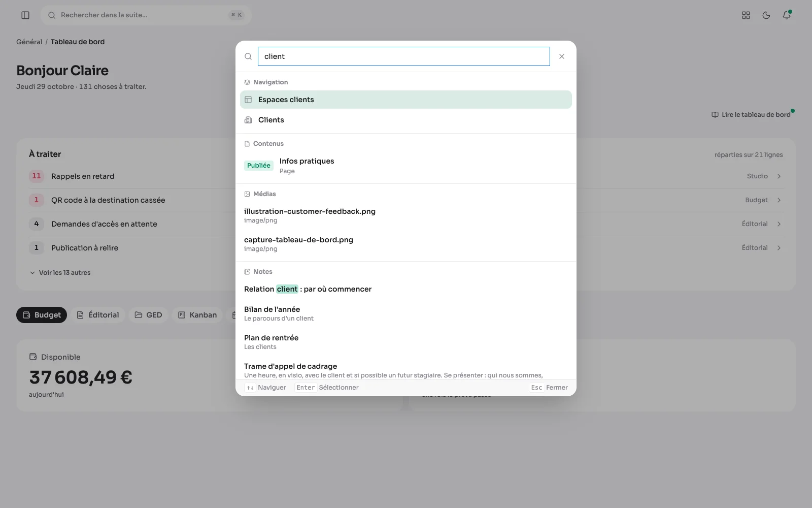The width and height of the screenshot is (812, 508).
Task: Switch to the GED tab
Action: (x=148, y=315)
